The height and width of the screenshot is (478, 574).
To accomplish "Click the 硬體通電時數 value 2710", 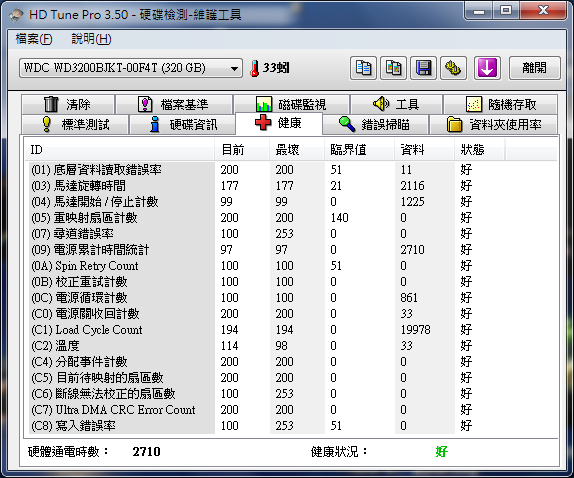I will tap(146, 452).
